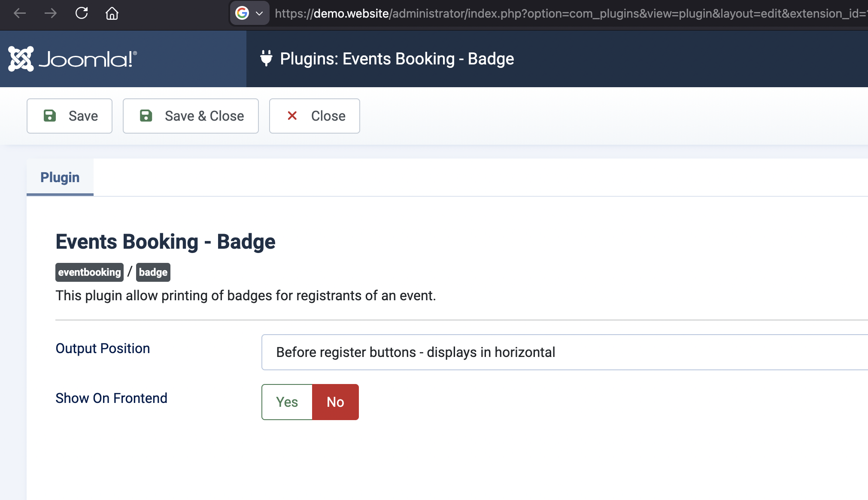Reload the current page

82,13
